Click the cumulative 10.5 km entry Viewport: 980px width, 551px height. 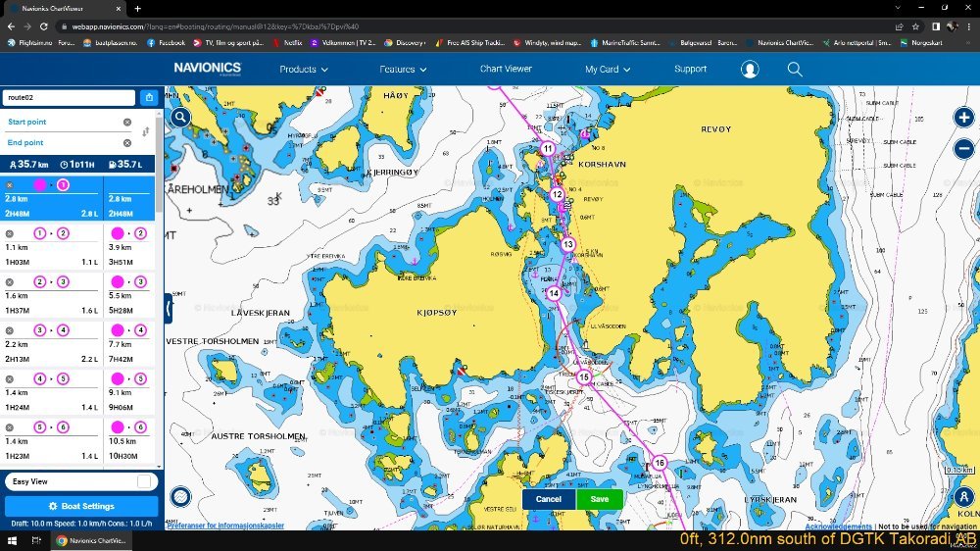click(122, 441)
